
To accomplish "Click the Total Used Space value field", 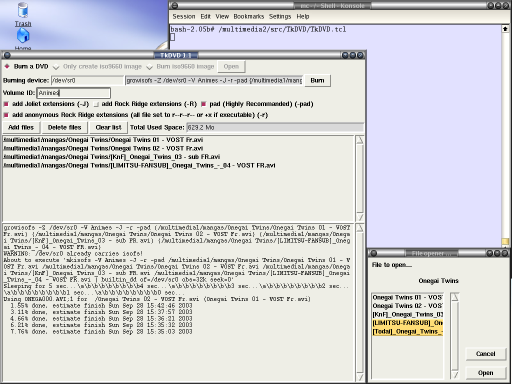I will [274, 127].
